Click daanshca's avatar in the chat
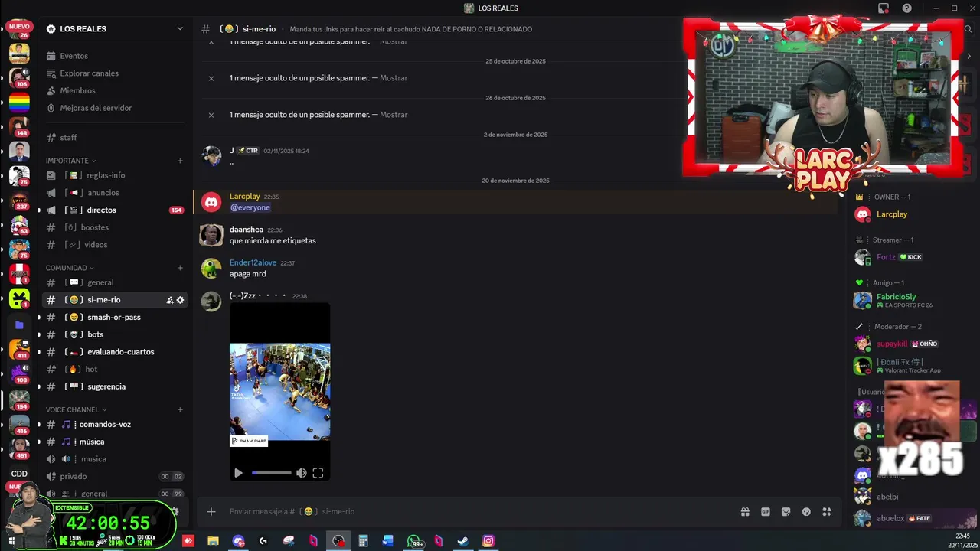This screenshot has width=980, height=551. [211, 235]
